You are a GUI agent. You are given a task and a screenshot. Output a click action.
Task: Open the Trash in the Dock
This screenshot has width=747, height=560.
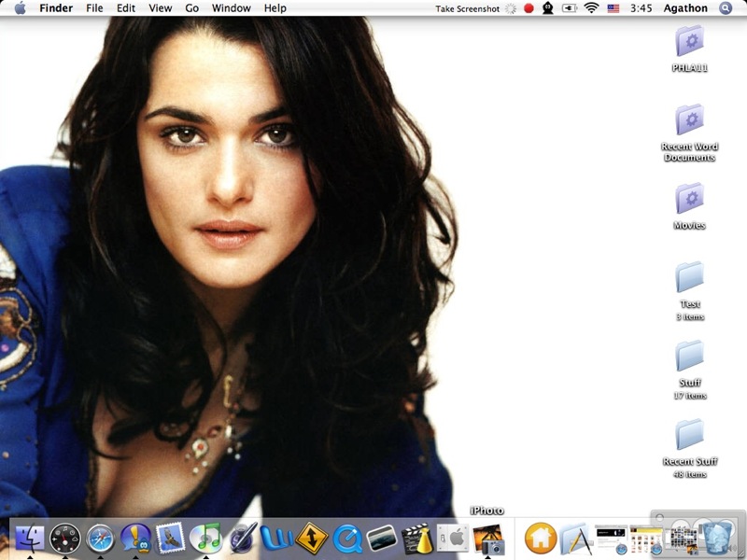(x=717, y=538)
